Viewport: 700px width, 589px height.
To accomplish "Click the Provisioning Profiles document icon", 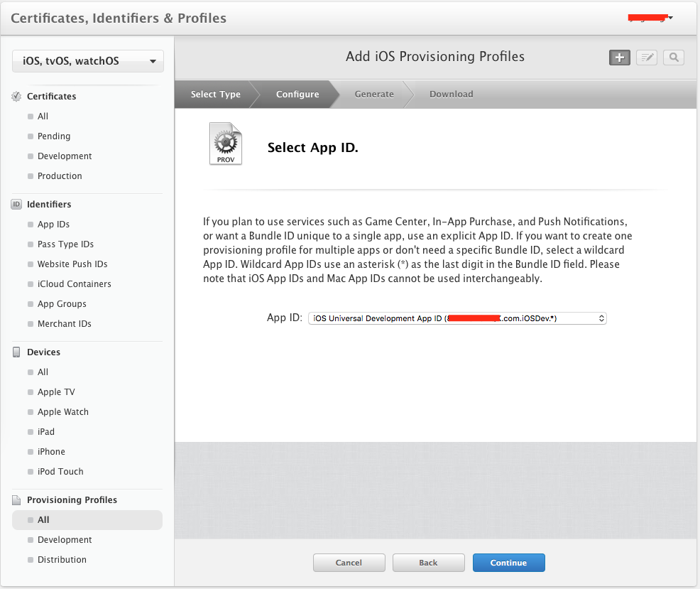I will (16, 499).
